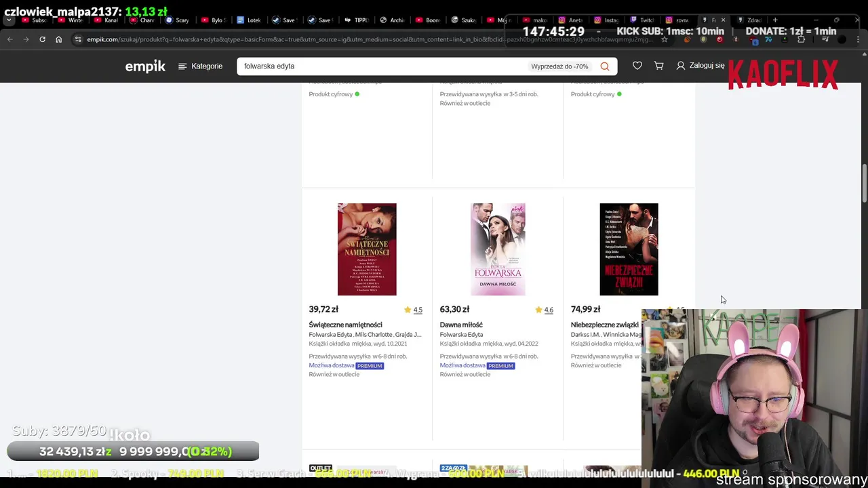Open the Dawna miłość book cover
868x488 pixels.
tap(498, 249)
